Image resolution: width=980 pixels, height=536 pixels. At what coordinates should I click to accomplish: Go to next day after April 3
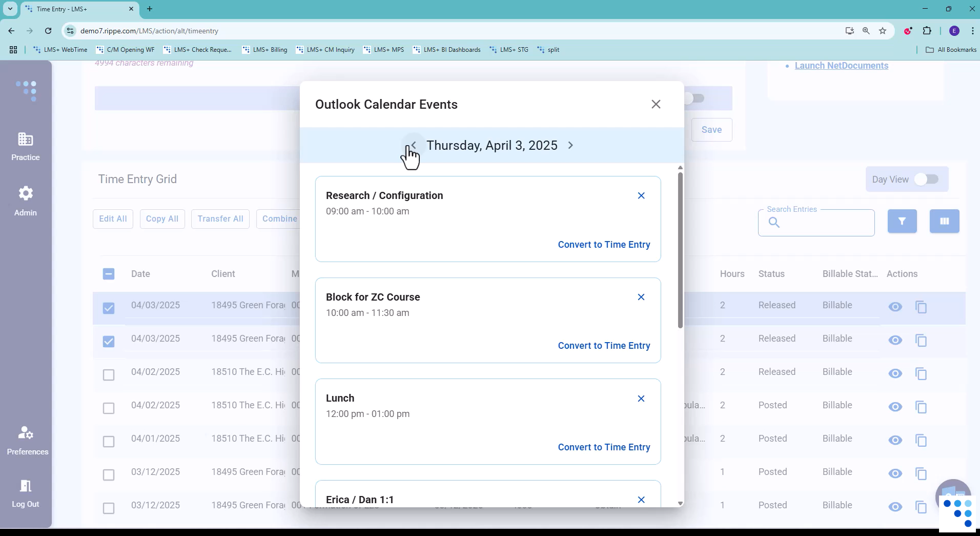(x=570, y=146)
